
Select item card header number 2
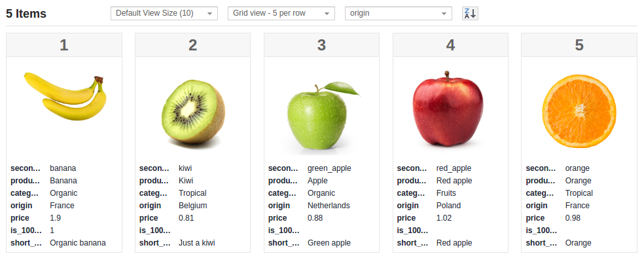192,45
